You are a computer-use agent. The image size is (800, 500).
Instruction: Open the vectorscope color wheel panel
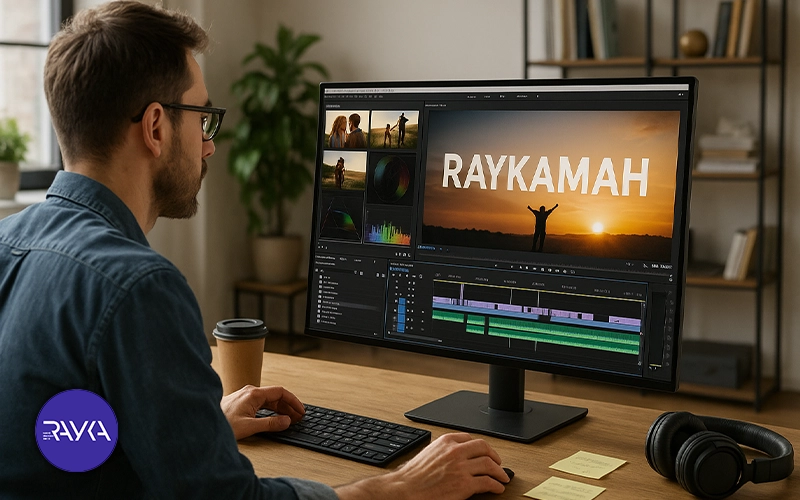(x=392, y=178)
